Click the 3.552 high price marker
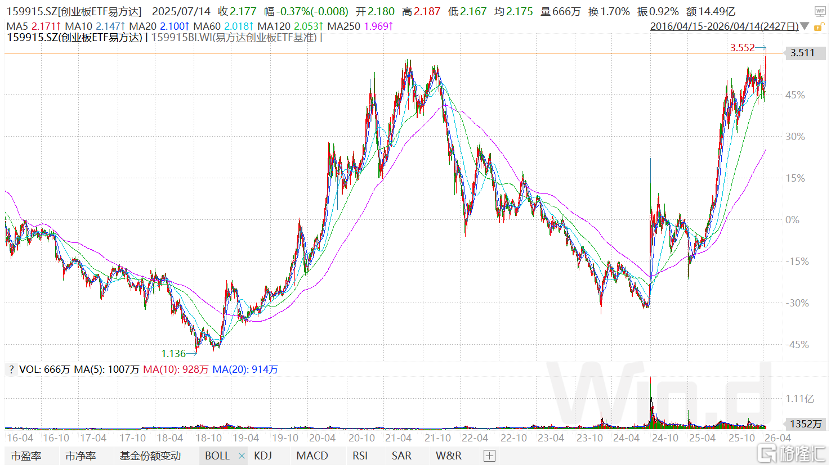The width and height of the screenshot is (832, 470). pyautogui.click(x=742, y=48)
